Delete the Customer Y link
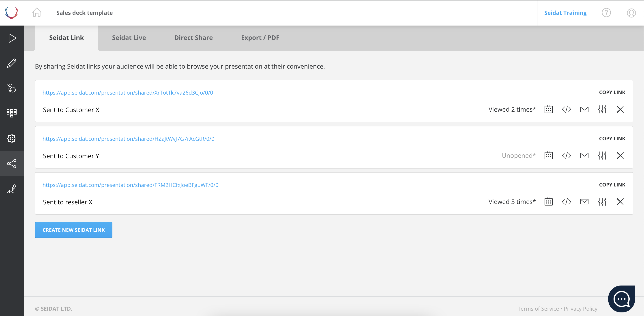 [x=620, y=156]
